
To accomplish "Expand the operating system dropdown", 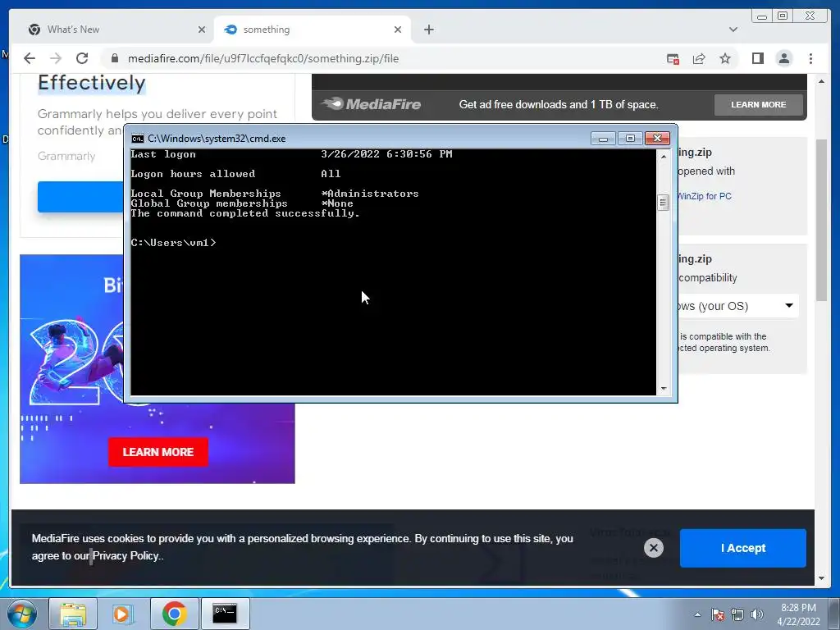I will point(737,306).
